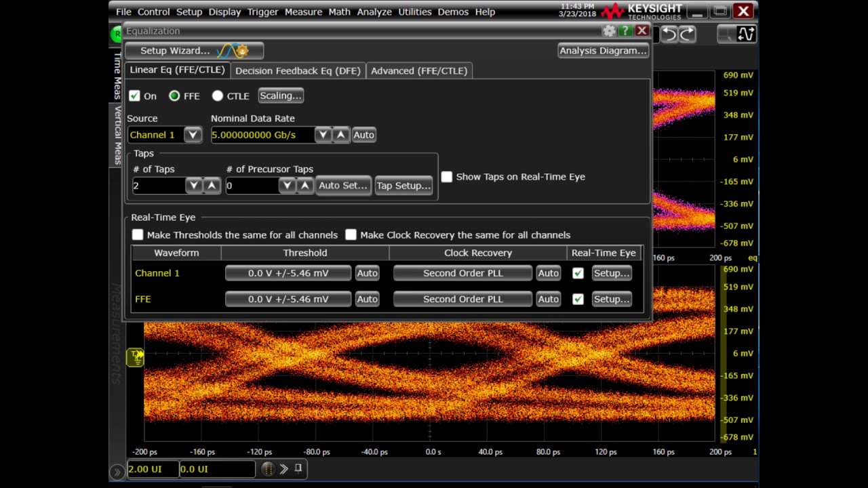Viewport: 868px width, 488px height.
Task: Click the # of Taps input field
Action: [x=159, y=186]
